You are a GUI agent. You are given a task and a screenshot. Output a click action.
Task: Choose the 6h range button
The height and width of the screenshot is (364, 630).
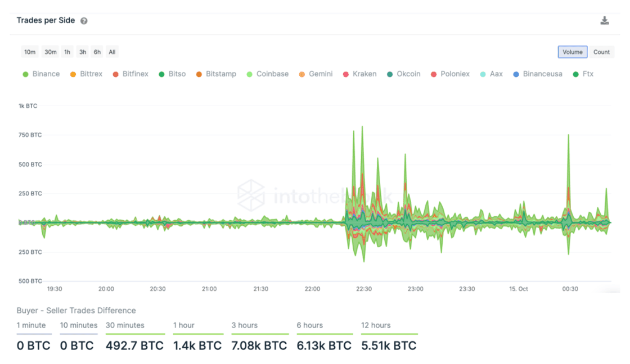[x=97, y=52]
